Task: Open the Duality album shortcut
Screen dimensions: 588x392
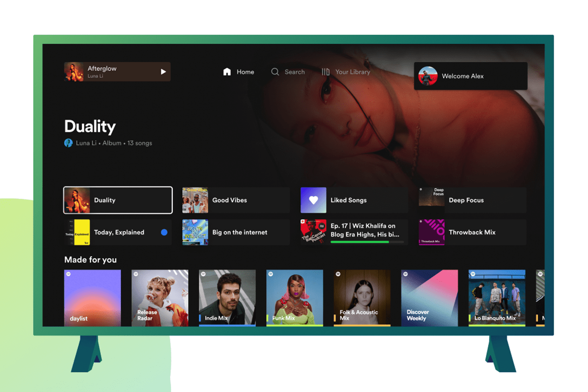Action: tap(118, 200)
